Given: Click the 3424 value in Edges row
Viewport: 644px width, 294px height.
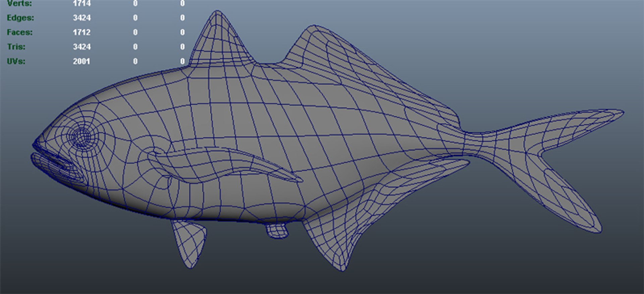Looking at the screenshot, I should pyautogui.click(x=82, y=18).
